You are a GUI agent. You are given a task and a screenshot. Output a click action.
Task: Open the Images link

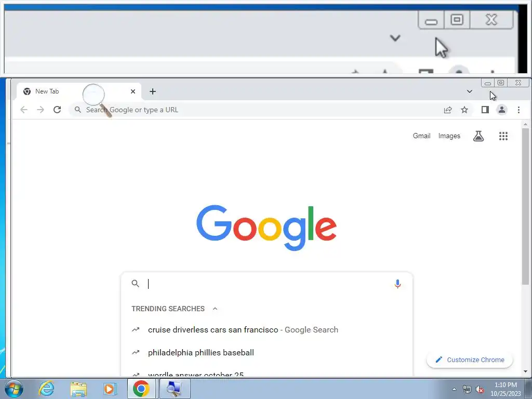pos(449,136)
